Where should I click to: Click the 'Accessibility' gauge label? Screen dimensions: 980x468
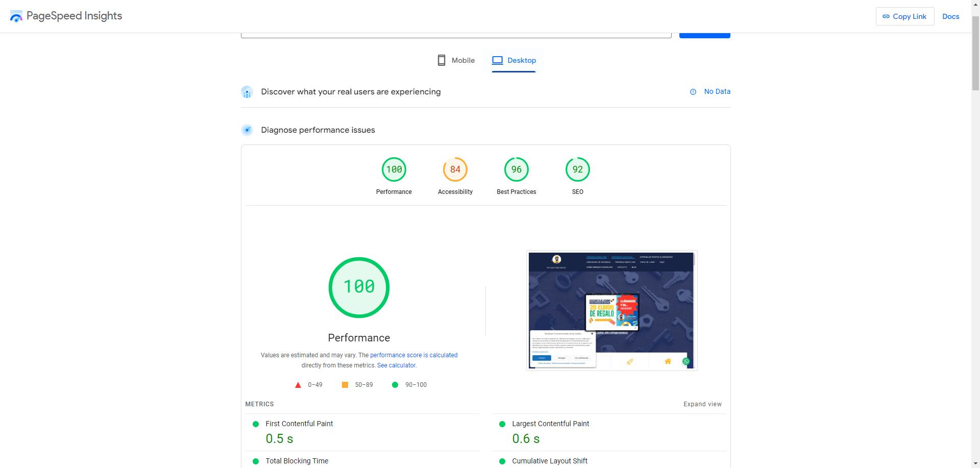point(455,192)
